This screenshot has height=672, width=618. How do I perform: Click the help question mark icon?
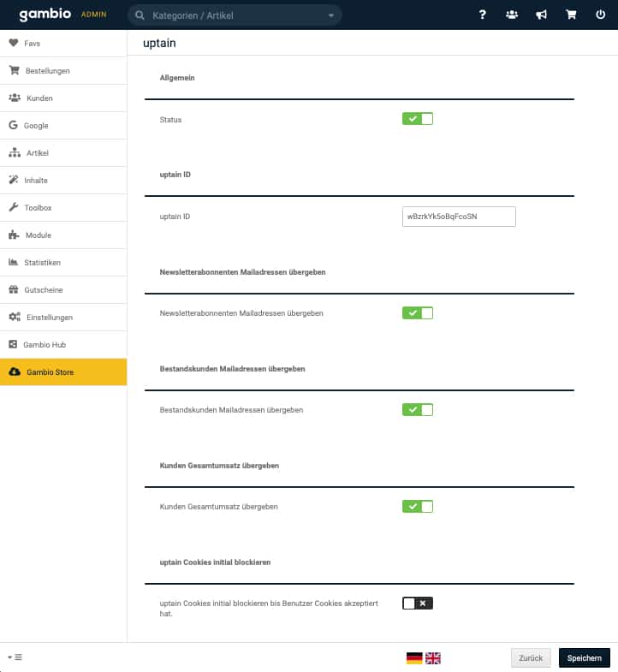click(483, 15)
